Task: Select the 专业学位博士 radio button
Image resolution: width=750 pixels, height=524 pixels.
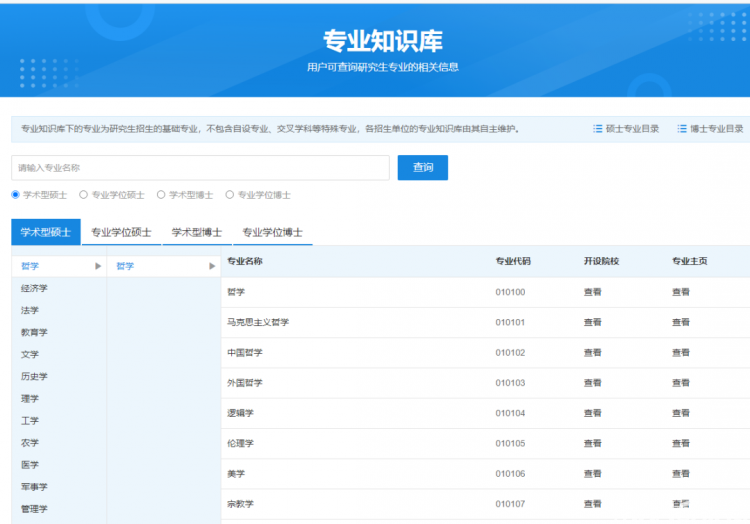Action: [230, 195]
